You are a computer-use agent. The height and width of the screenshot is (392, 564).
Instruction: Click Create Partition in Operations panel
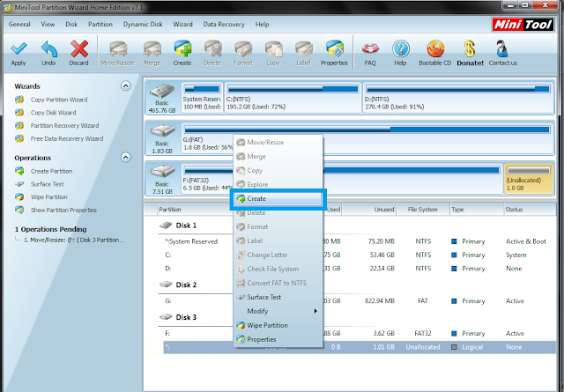pos(51,171)
